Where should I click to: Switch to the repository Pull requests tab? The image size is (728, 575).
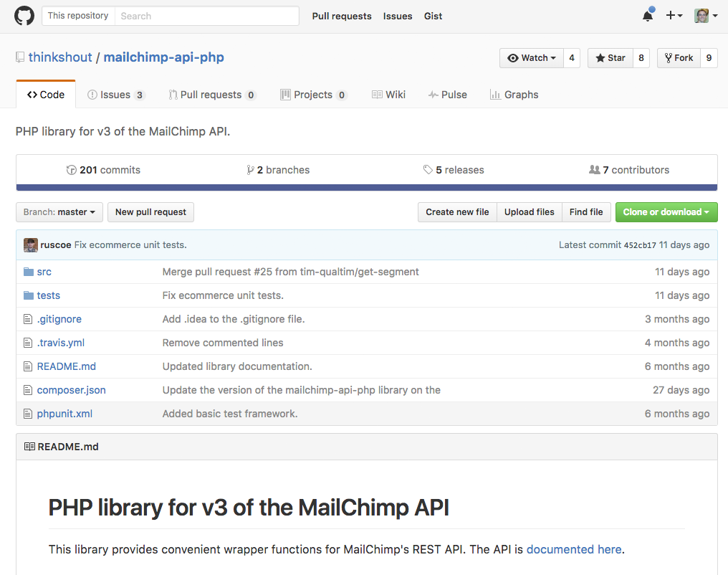click(x=212, y=95)
